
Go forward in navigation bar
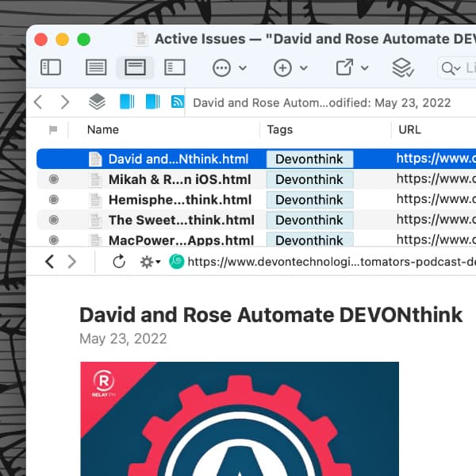coord(65,102)
